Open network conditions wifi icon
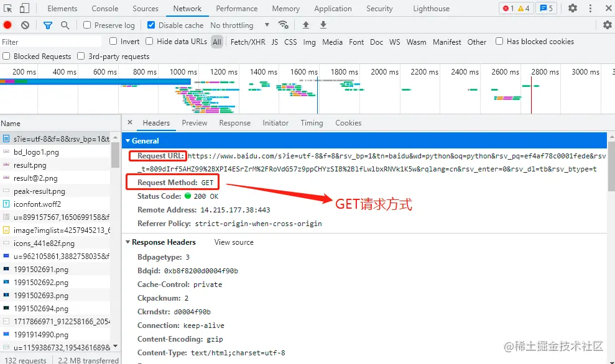Image resolution: width=615 pixels, height=364 pixels. [283, 25]
